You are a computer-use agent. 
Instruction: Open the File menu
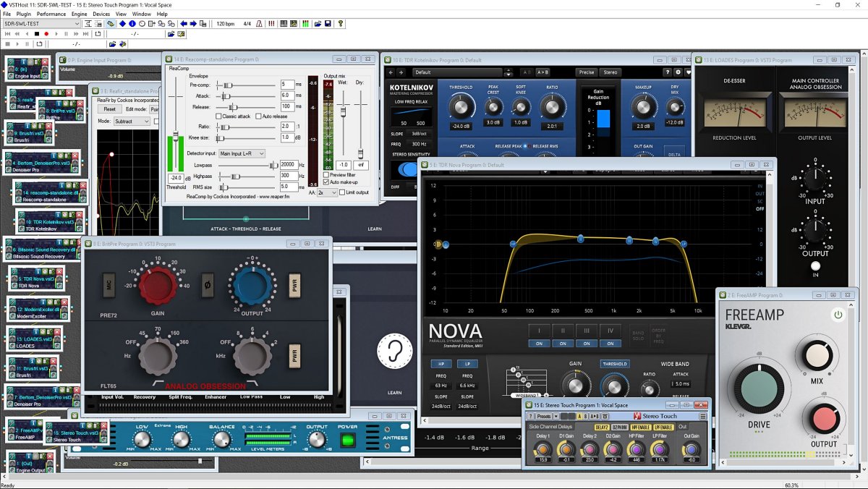pyautogui.click(x=7, y=14)
